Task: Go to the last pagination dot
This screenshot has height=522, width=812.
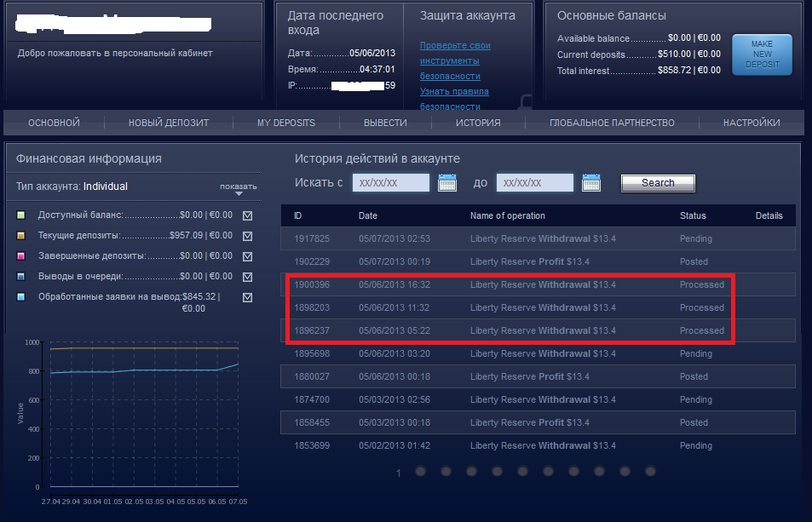Action: [651, 471]
